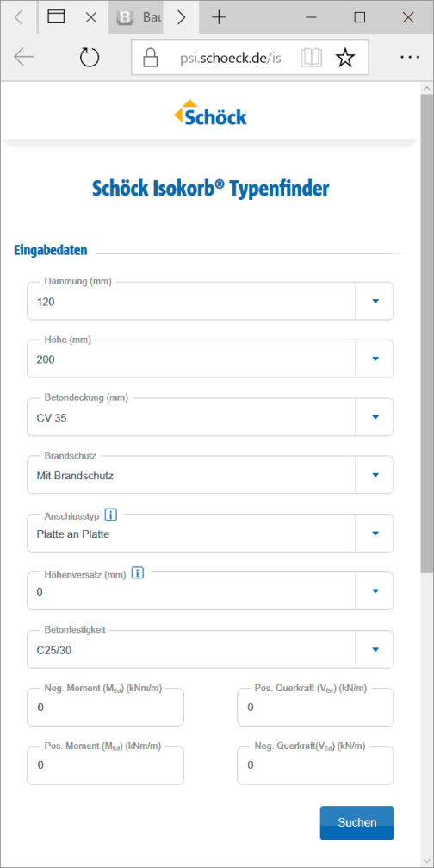
Task: Click the Neg. Moment input field
Action: click(x=106, y=707)
